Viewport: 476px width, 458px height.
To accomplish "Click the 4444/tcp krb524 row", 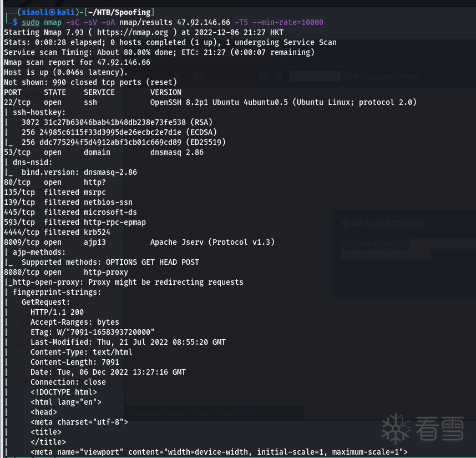I will point(57,232).
